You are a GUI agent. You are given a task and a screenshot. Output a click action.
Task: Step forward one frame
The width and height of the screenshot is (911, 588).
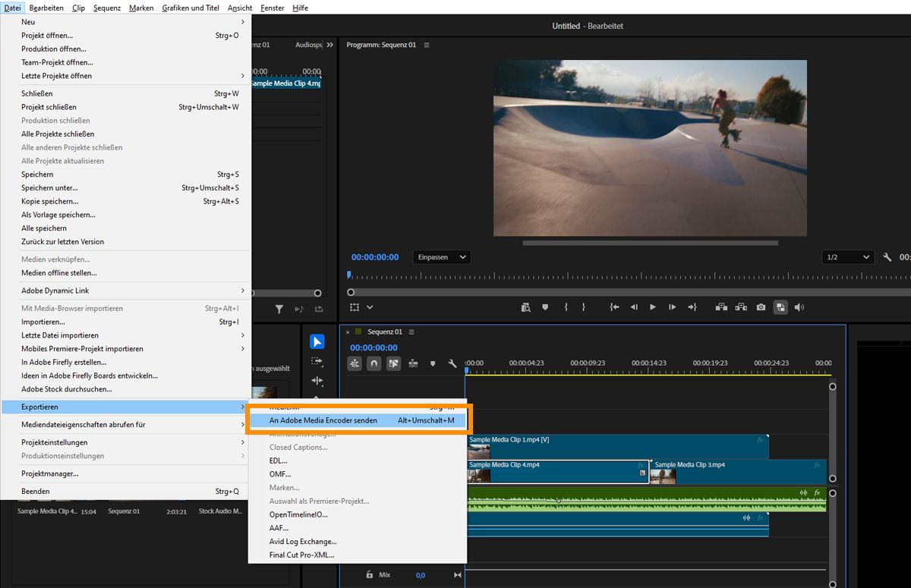[672, 307]
